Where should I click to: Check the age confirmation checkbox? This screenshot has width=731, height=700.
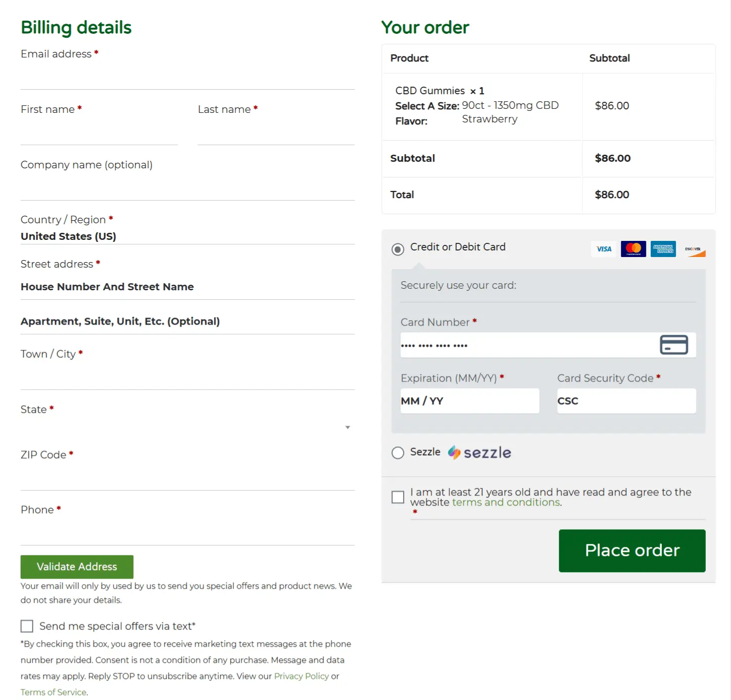point(398,497)
